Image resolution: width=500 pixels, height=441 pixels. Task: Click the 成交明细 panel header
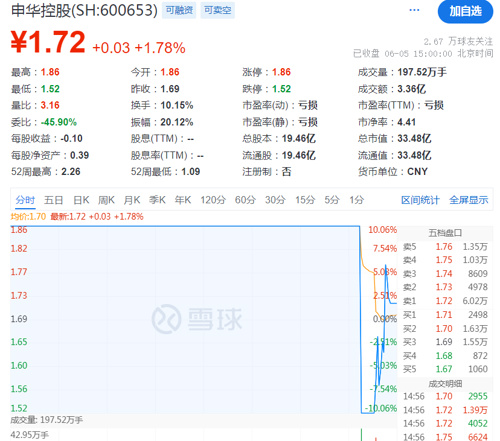coord(445,384)
